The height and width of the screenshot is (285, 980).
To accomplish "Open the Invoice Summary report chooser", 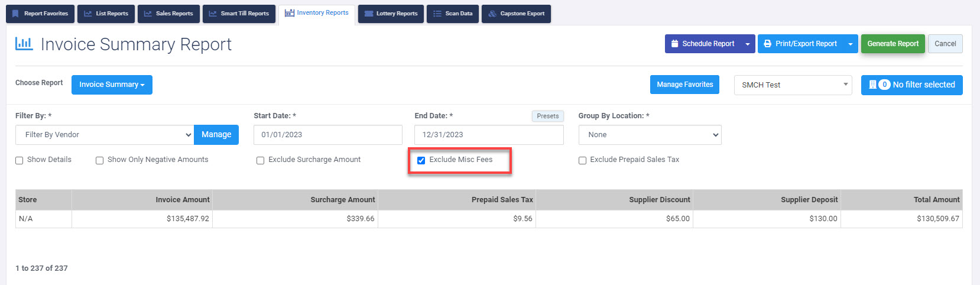I will [x=112, y=85].
